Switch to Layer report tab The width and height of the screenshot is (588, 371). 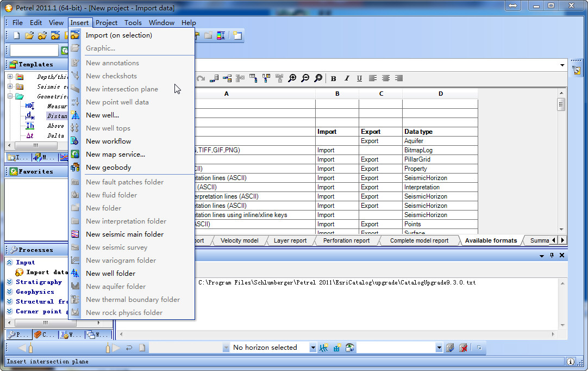point(290,240)
